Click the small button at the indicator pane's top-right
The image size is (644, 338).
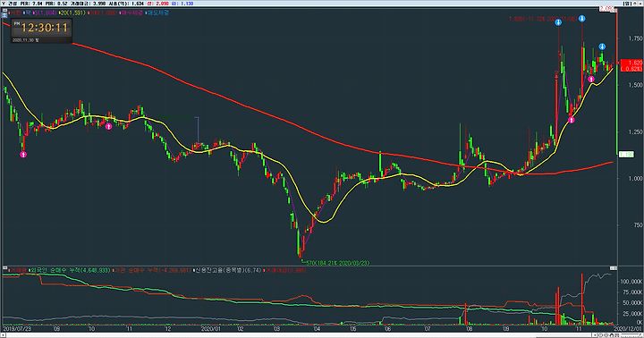click(614, 268)
